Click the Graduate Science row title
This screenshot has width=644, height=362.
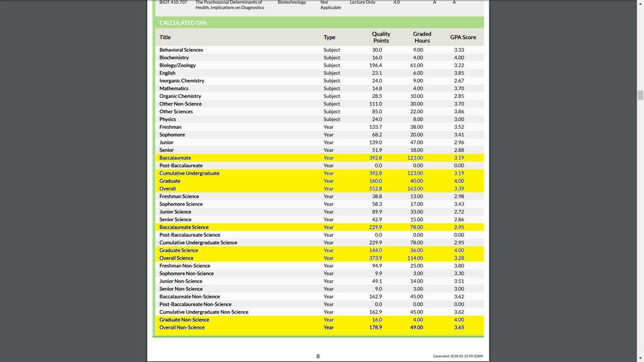(x=179, y=250)
